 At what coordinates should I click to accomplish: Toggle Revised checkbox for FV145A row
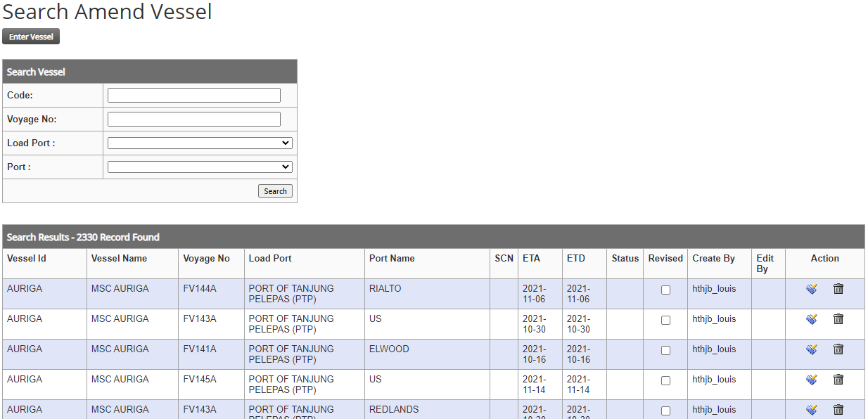click(665, 381)
